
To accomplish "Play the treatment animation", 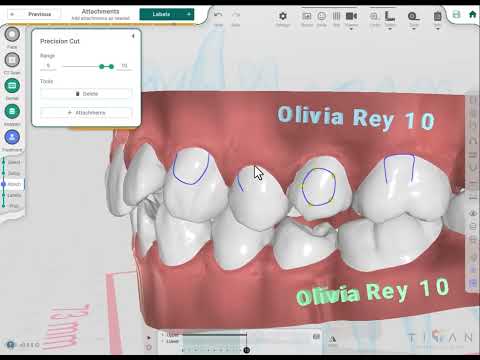I will 149,338.
